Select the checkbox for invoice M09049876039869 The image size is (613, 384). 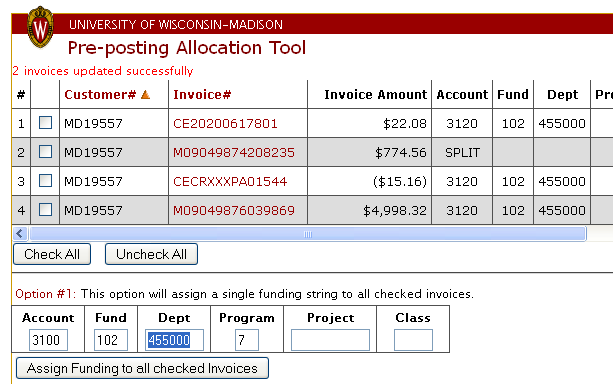click(x=45, y=210)
